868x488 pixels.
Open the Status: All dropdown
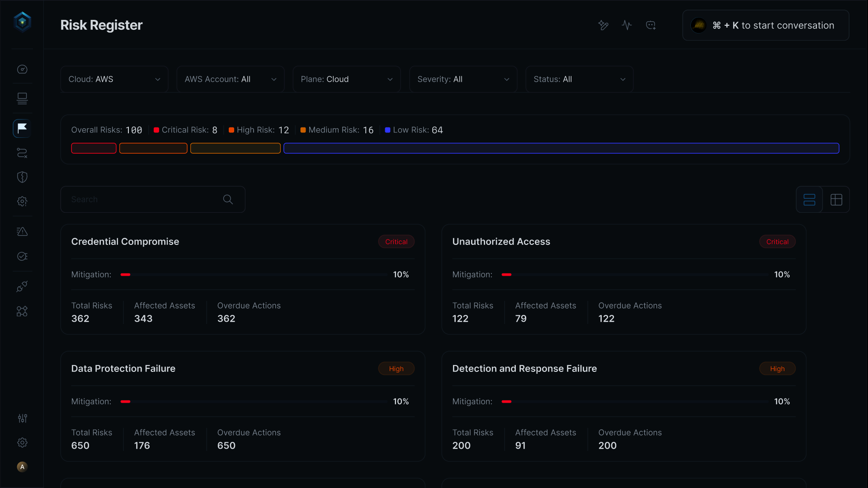coord(580,79)
